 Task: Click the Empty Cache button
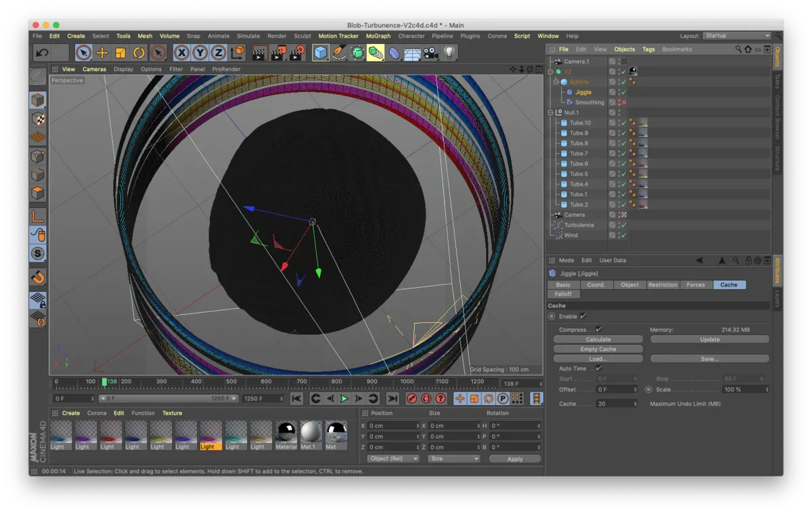click(598, 349)
